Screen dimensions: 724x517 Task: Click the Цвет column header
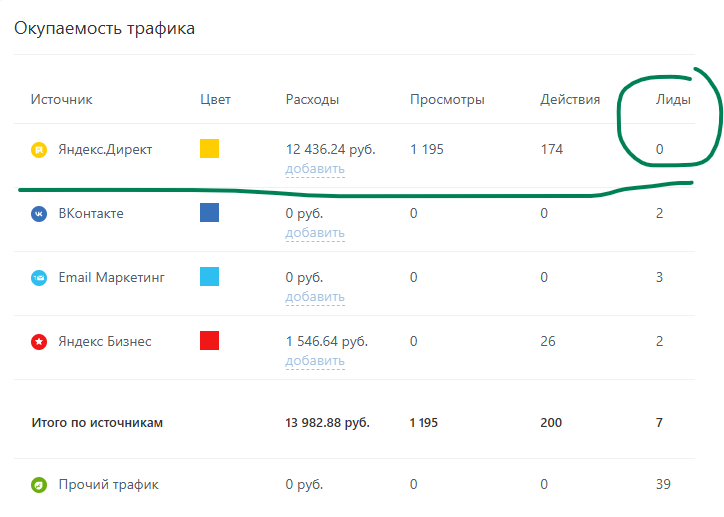[215, 100]
